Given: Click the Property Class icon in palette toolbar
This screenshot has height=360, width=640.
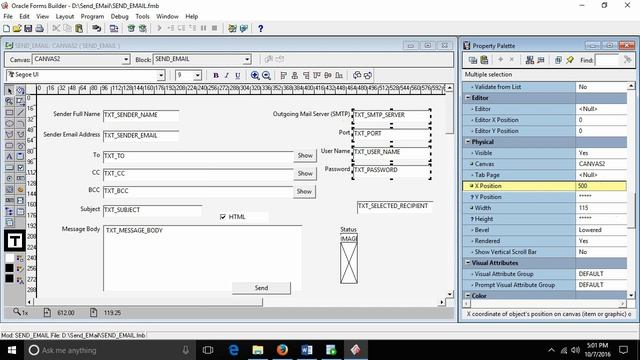Looking at the screenshot, I should tap(530, 60).
